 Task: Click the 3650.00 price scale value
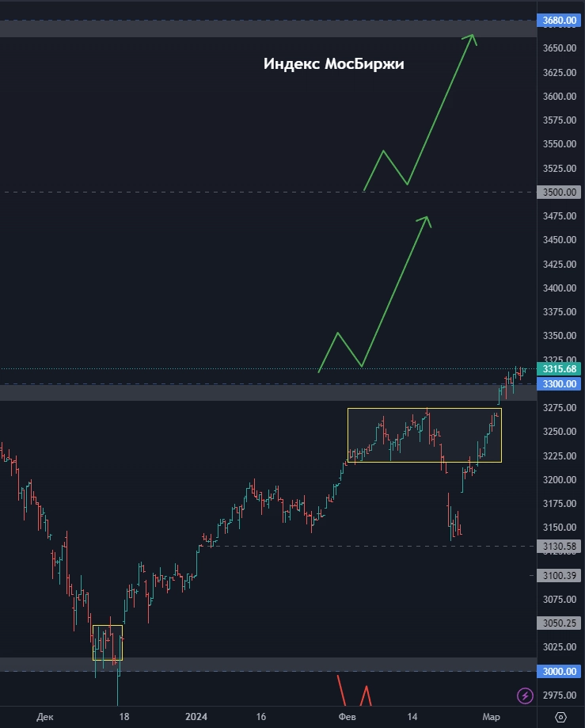pos(560,48)
